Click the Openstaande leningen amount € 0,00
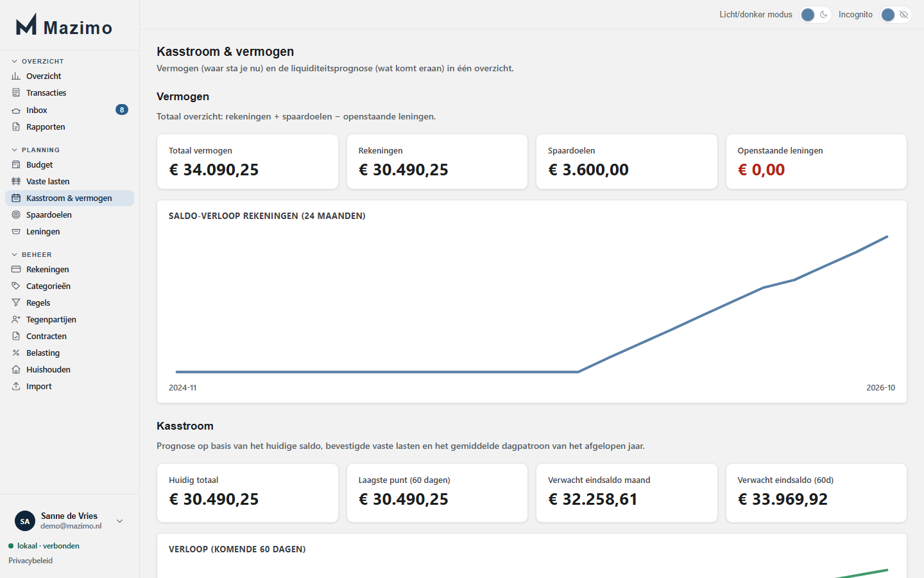 coord(761,170)
